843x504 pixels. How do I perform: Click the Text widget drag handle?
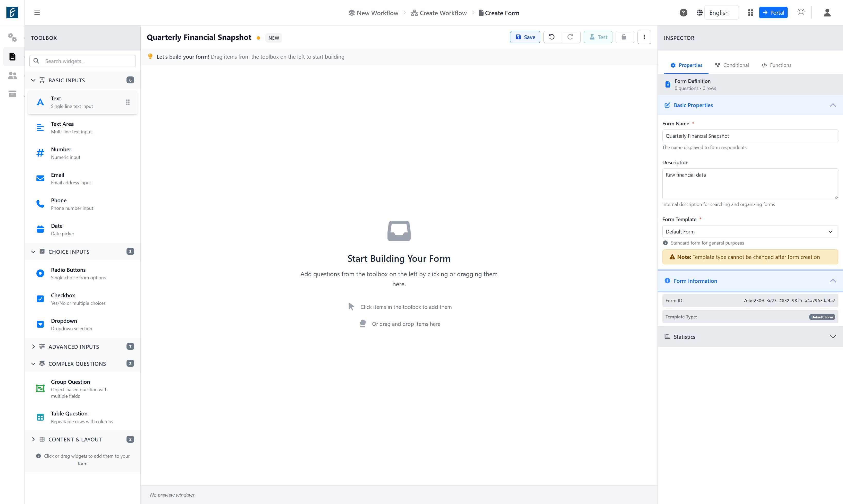click(128, 102)
